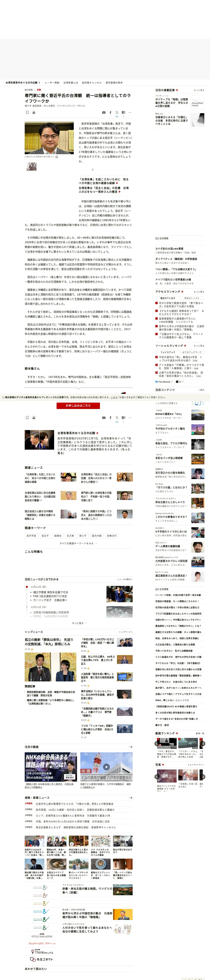Select the 習近平 keyword tag
The height and width of the screenshot is (980, 210).
tap(45, 536)
